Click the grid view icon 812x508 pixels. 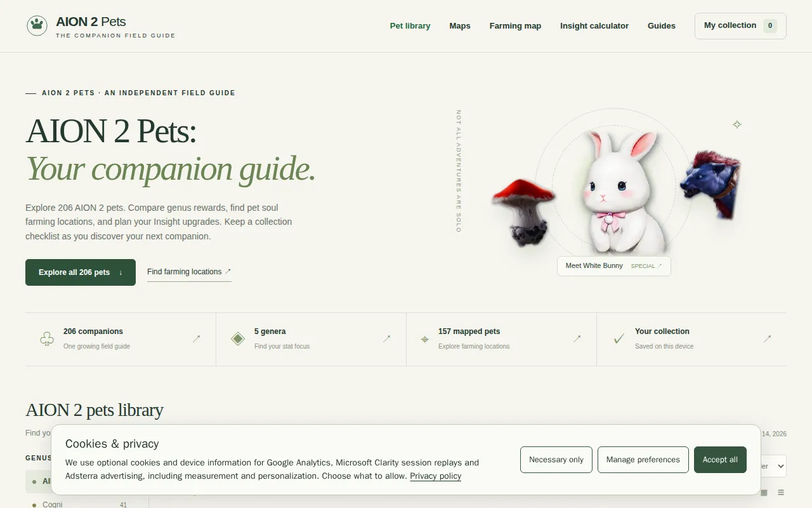click(x=764, y=492)
